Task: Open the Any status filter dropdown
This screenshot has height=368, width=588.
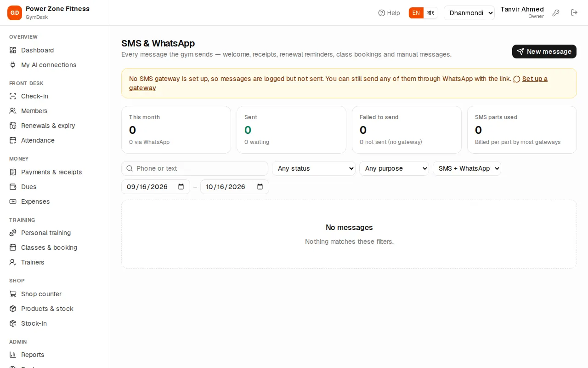Action: tap(314, 168)
